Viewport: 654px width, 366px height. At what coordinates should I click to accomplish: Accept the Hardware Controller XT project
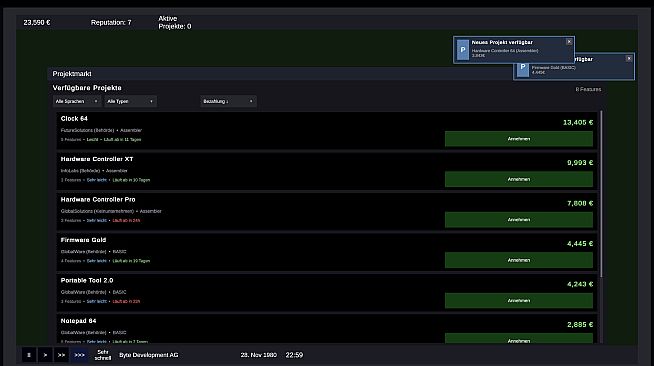point(518,179)
